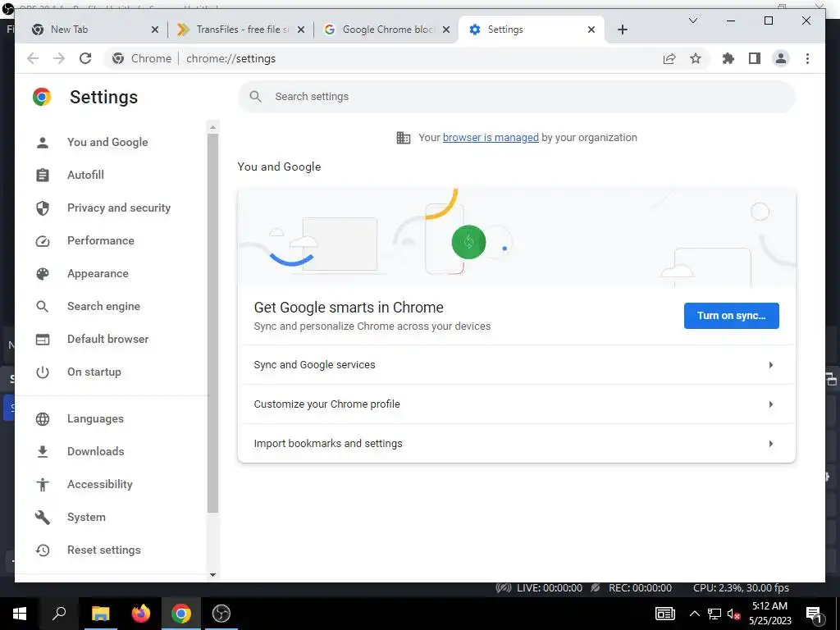840x630 pixels.
Task: Expand Sync and Google services row
Action: click(x=517, y=365)
